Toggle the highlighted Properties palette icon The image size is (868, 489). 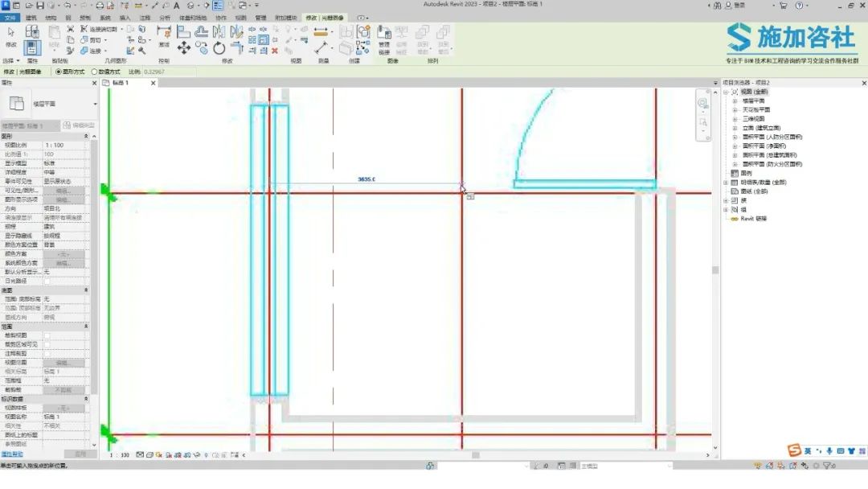point(31,48)
